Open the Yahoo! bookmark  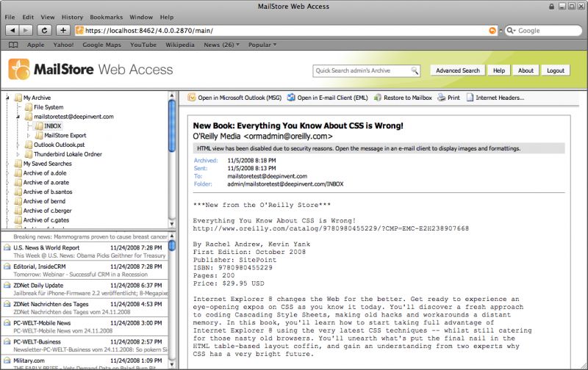tap(63, 45)
